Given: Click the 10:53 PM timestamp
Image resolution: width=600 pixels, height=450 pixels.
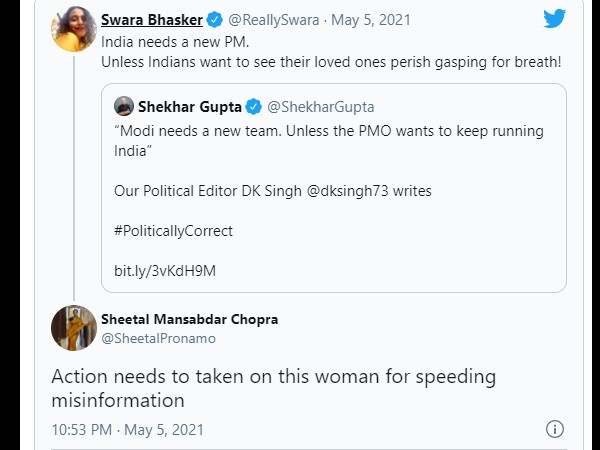Looking at the screenshot, I should pyautogui.click(x=82, y=429).
